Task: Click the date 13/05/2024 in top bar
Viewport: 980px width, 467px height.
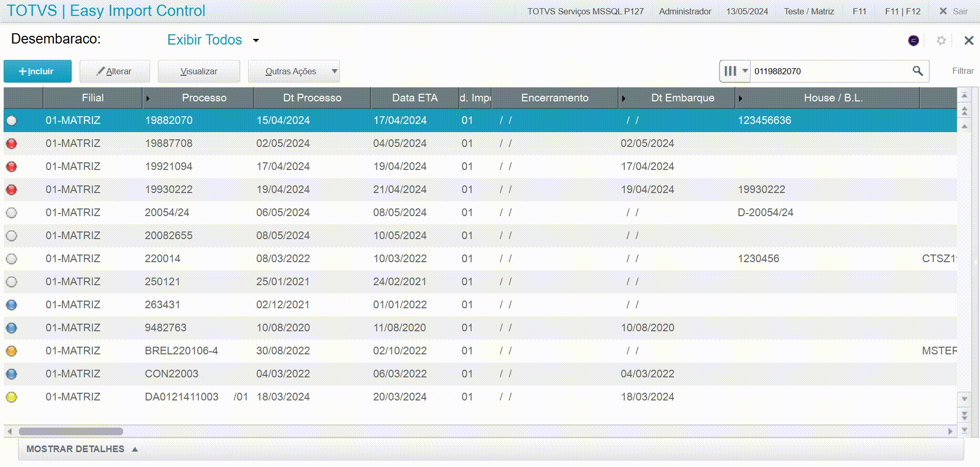Action: [x=747, y=11]
